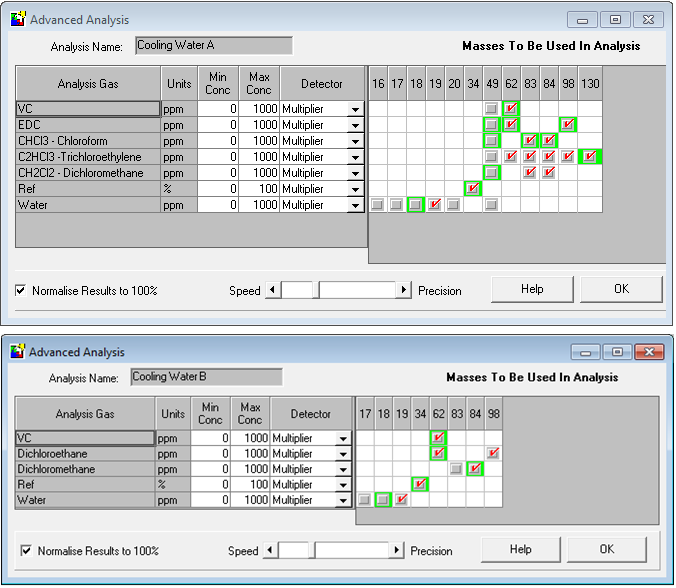Toggle Normalise Results to 100% in Cooling Water B

click(x=26, y=550)
